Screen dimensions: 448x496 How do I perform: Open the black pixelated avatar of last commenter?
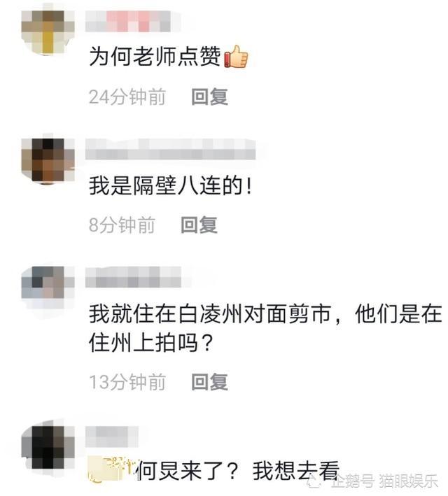pos(48,447)
